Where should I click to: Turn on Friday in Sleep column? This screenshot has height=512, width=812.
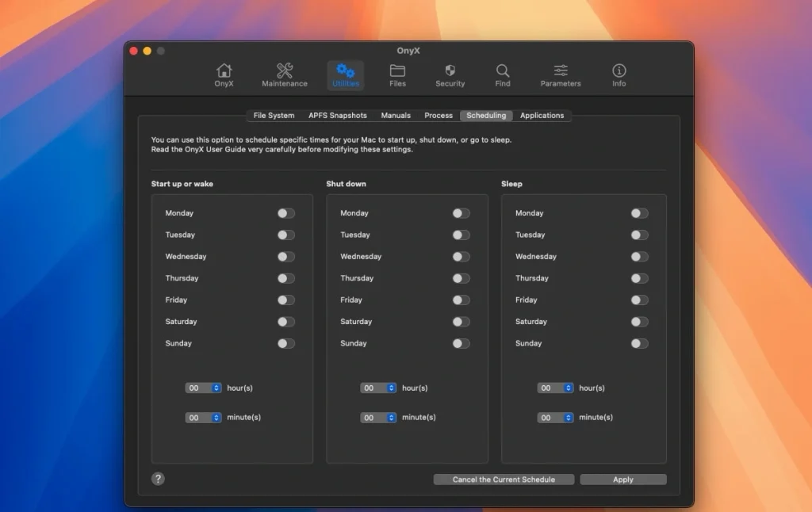[640, 300]
